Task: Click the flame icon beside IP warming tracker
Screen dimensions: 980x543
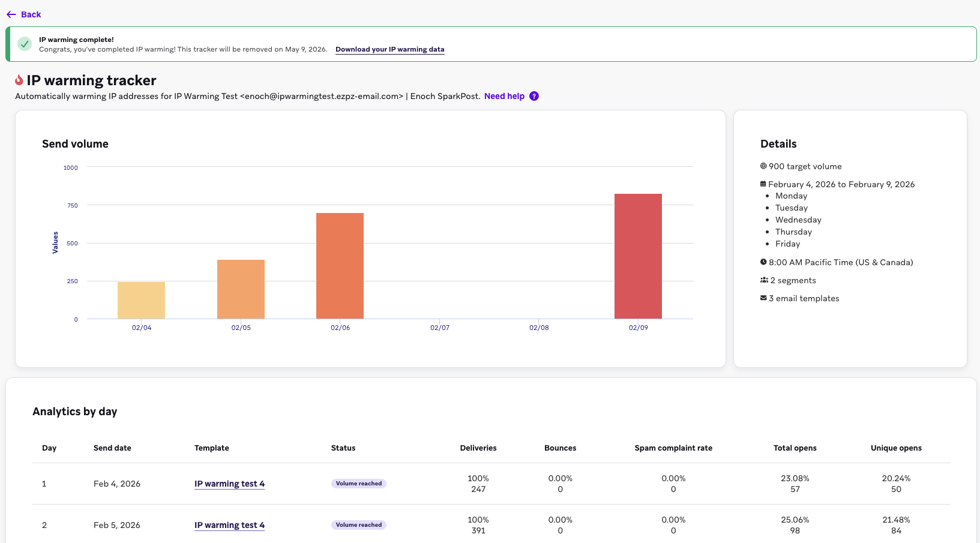Action: click(19, 80)
